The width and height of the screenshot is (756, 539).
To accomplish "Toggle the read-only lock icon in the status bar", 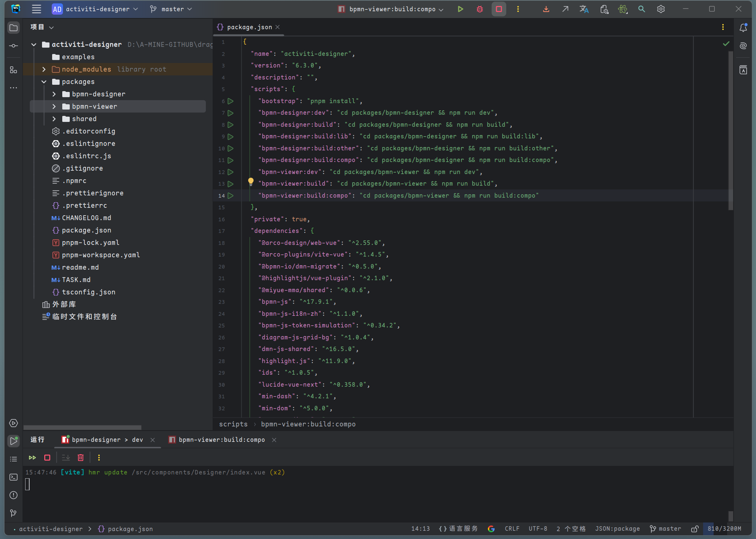I will coord(694,529).
